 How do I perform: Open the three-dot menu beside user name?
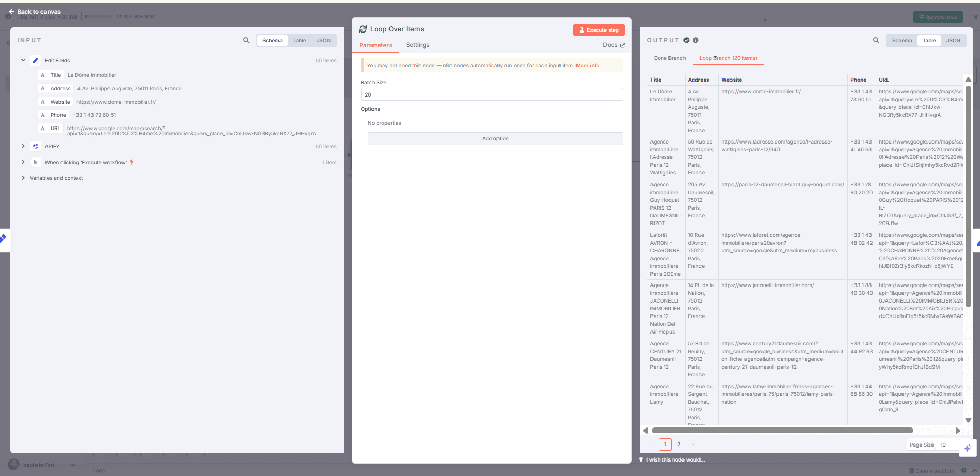point(73,465)
